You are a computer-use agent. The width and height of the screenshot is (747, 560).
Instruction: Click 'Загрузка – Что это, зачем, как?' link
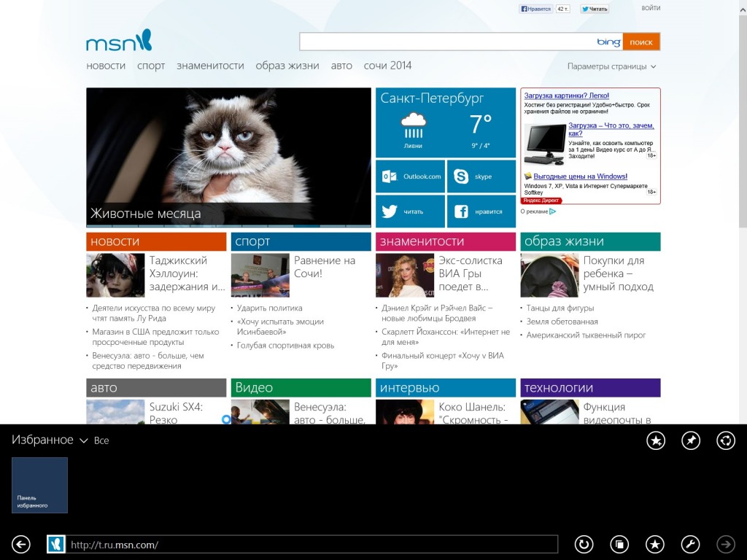[x=611, y=129]
